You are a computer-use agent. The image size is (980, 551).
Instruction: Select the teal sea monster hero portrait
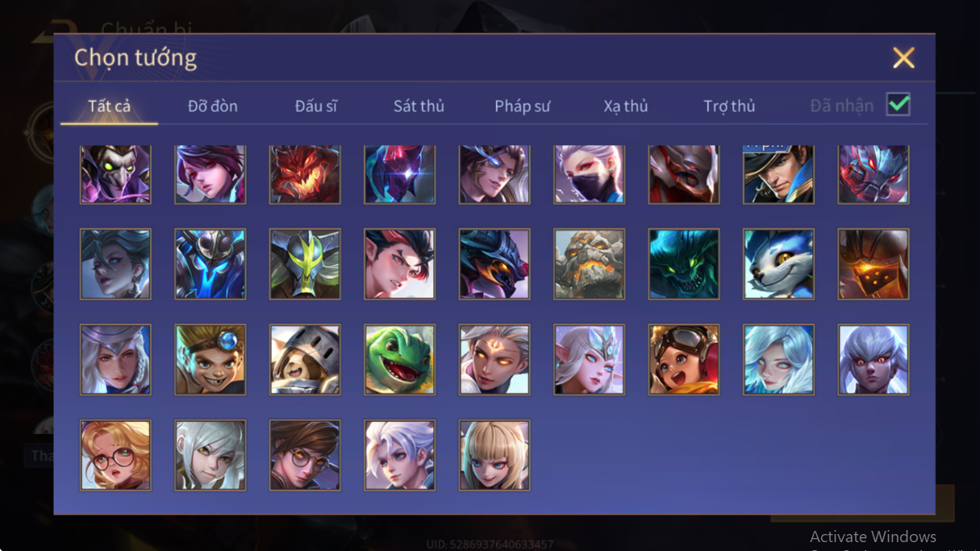tap(684, 264)
